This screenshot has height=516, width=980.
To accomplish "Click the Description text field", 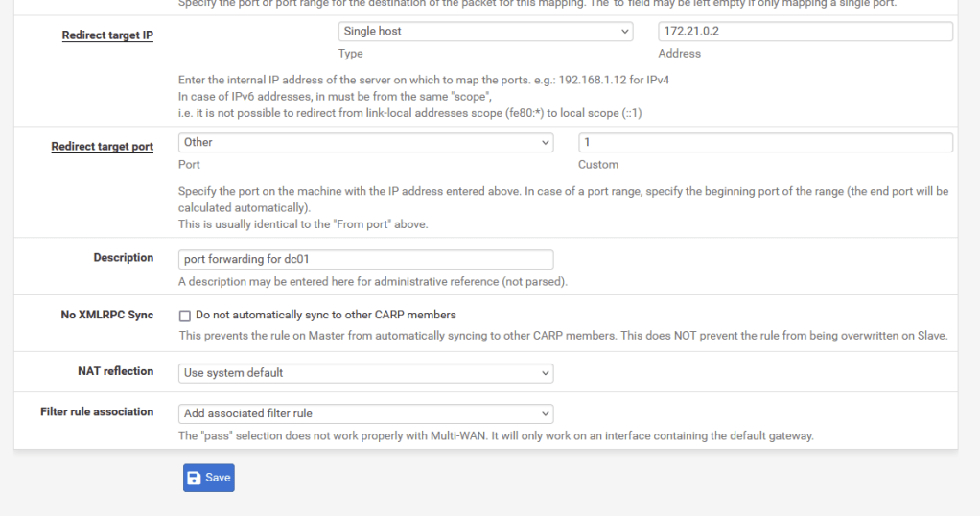I will [x=365, y=259].
